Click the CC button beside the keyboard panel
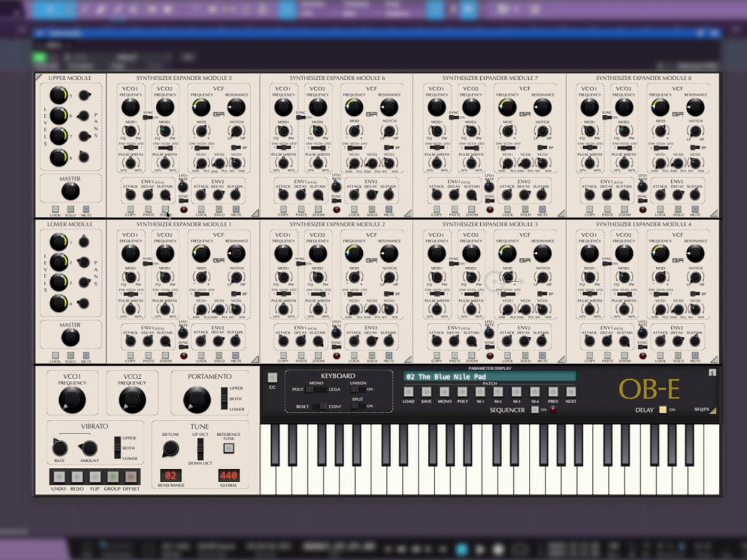The height and width of the screenshot is (560, 747). pos(272,378)
